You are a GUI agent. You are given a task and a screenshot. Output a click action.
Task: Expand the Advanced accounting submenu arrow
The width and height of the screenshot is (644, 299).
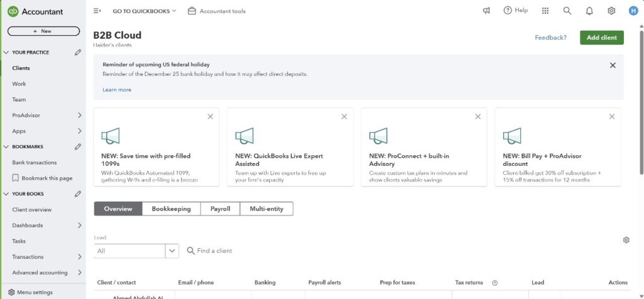[80, 273]
